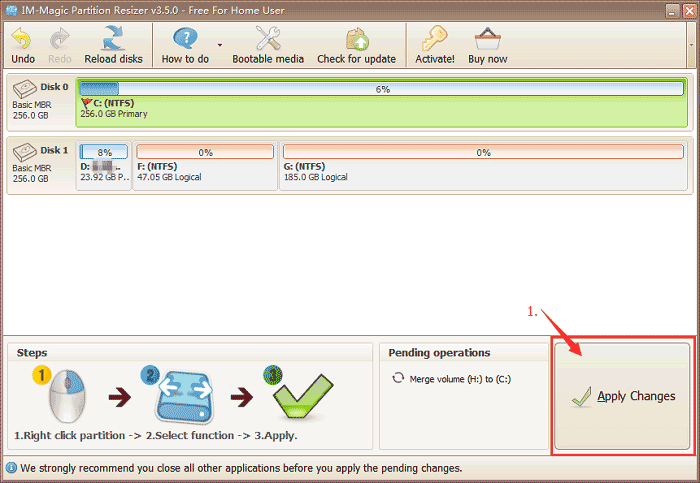Screen dimensions: 700x483
Task: Click the greyed Redo toolbar icon
Action: pos(59,39)
